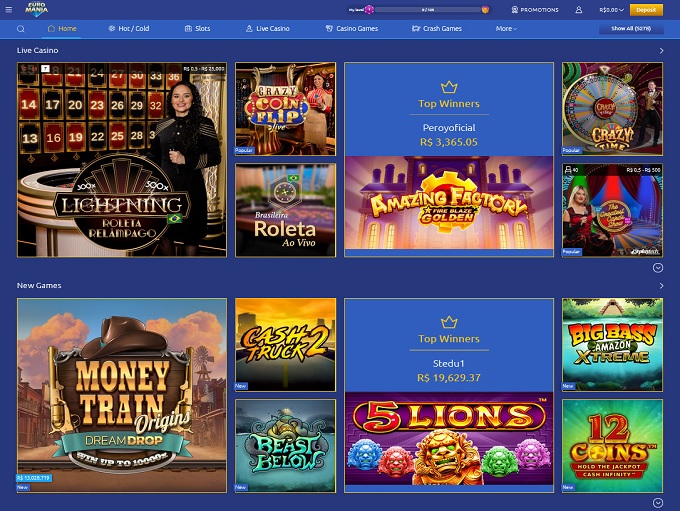Click the Show All games button
The height and width of the screenshot is (511, 680).
tap(631, 29)
